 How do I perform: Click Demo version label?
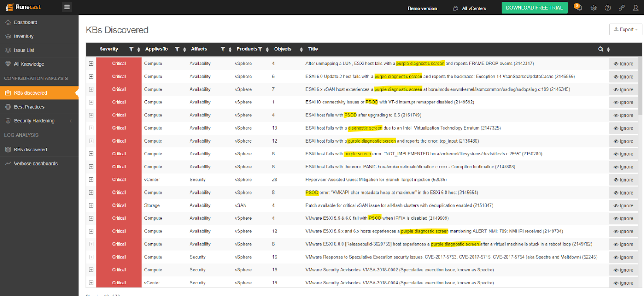pos(422,8)
